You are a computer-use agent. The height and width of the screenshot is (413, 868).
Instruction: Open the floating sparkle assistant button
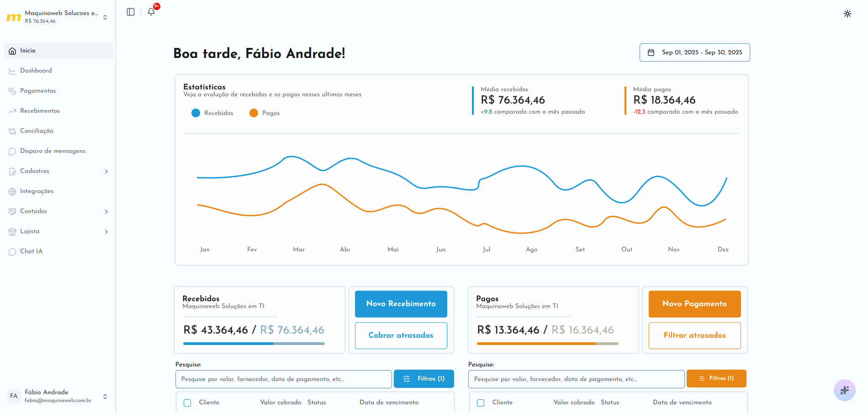844,390
